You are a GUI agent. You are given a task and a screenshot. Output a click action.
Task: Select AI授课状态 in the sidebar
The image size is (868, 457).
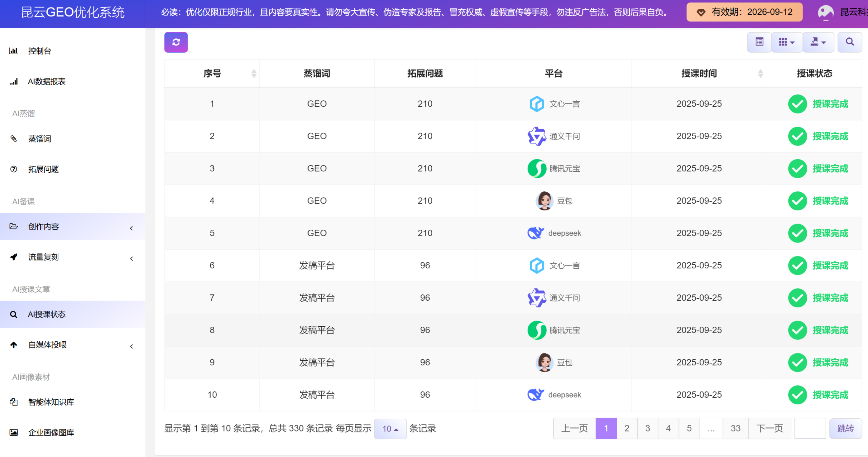point(47,314)
